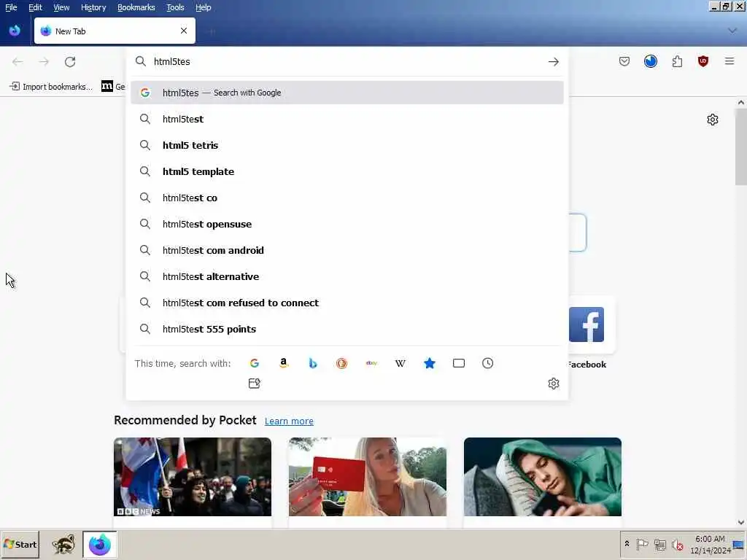
Task: Open the Firefox account icon in toolbar
Action: click(x=650, y=61)
